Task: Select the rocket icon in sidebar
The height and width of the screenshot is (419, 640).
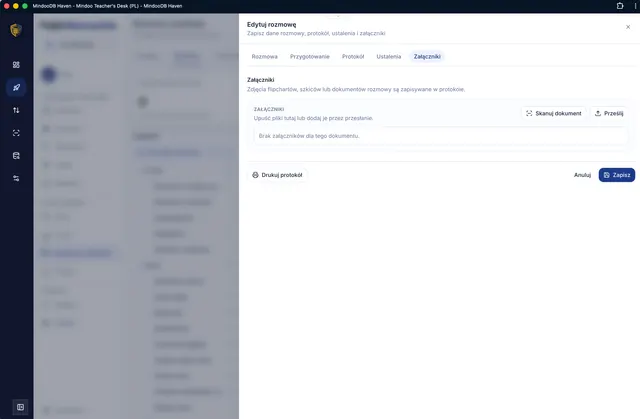Action: click(x=16, y=87)
